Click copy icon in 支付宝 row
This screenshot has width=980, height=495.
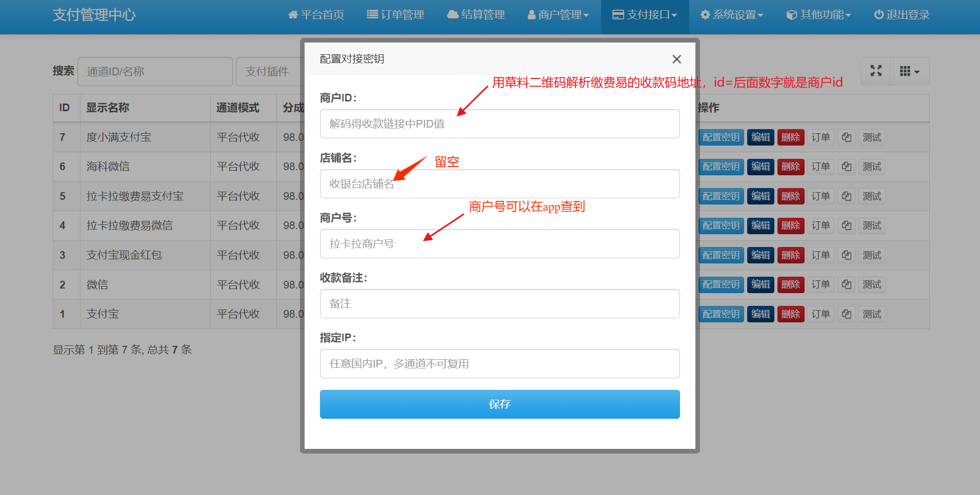[846, 314]
